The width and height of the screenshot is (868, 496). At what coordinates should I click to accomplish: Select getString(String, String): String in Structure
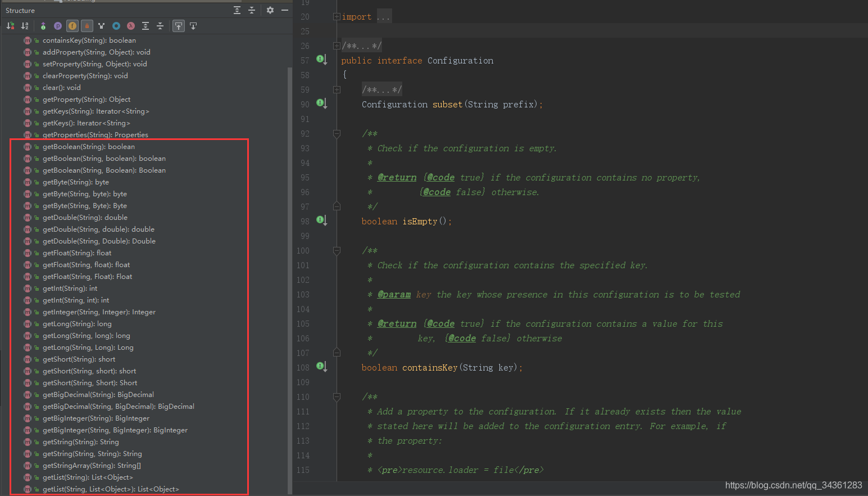point(92,454)
